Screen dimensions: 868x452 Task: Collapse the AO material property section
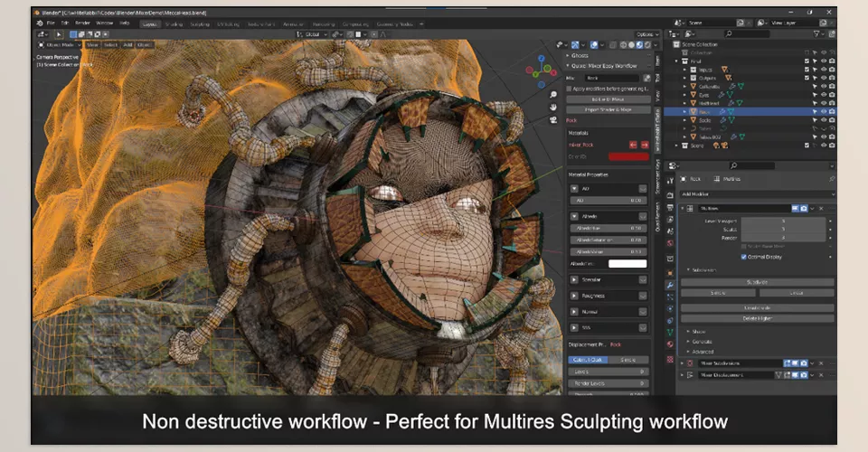pos(574,189)
